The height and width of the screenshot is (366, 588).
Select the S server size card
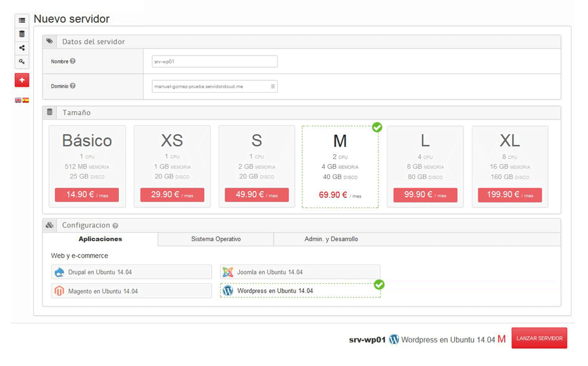(257, 167)
